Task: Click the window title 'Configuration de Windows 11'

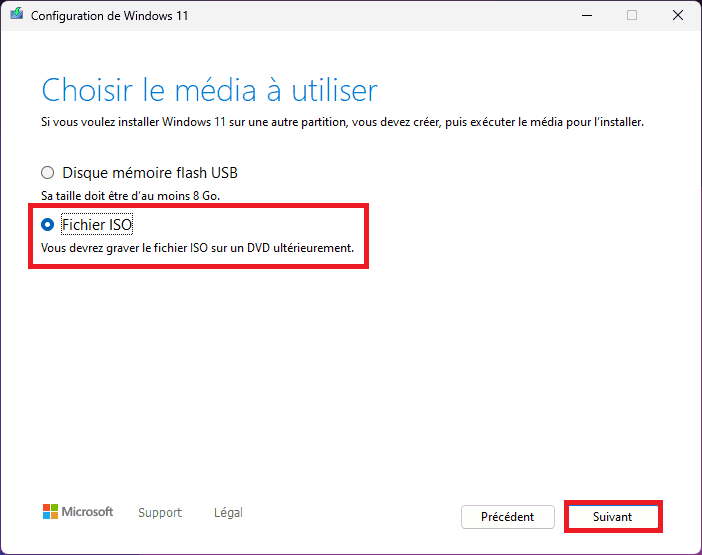Action: (110, 16)
